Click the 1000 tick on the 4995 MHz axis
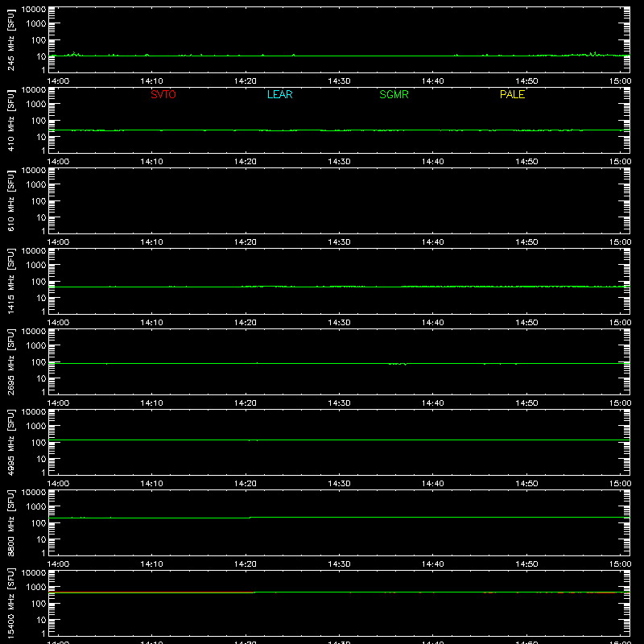Image resolution: width=644 pixels, height=644 pixels. (x=36, y=427)
